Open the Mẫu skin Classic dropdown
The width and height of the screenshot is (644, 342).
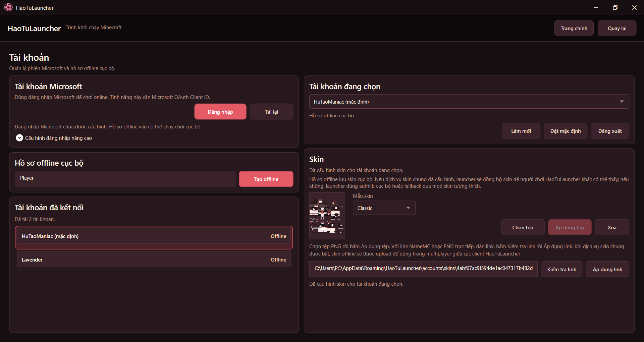[384, 208]
